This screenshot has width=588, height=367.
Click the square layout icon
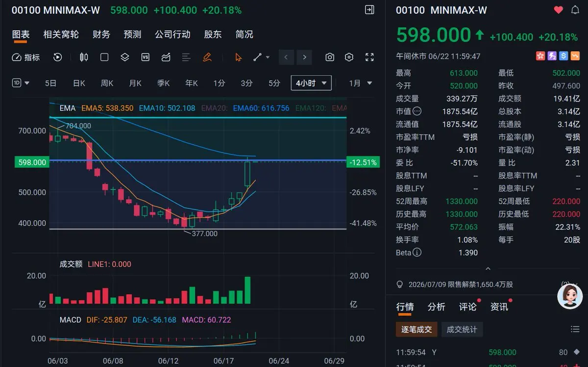click(104, 57)
